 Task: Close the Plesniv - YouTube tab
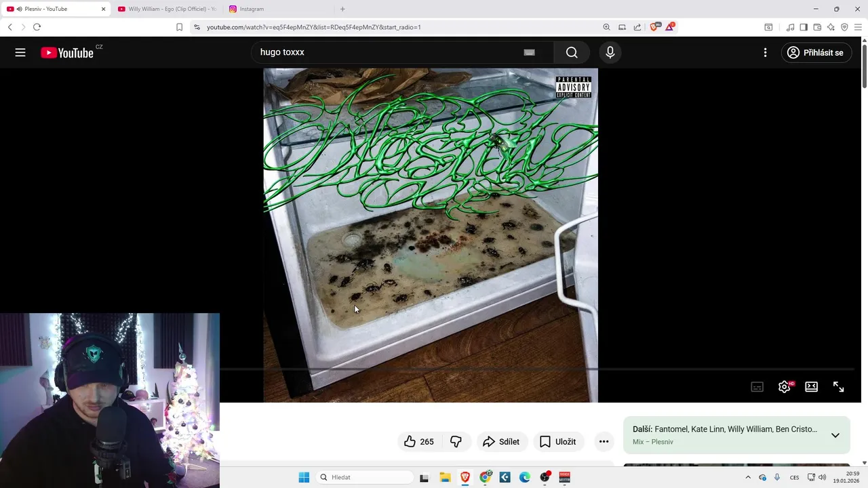(104, 9)
